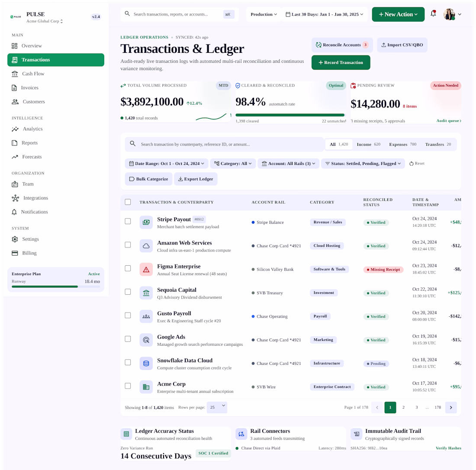Click the Settings gear icon
Image resolution: width=476 pixels, height=470 pixels.
click(15, 239)
